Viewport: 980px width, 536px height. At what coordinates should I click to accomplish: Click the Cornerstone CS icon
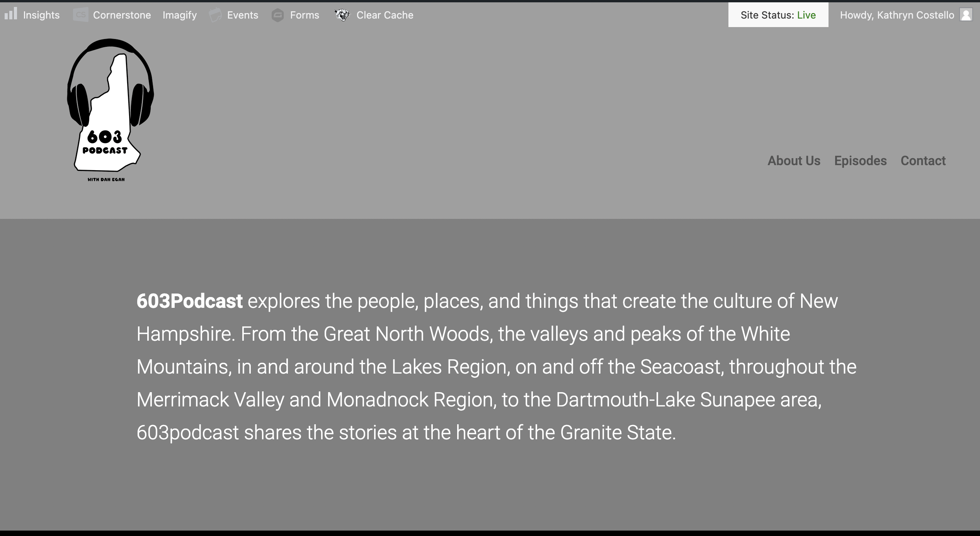[80, 15]
